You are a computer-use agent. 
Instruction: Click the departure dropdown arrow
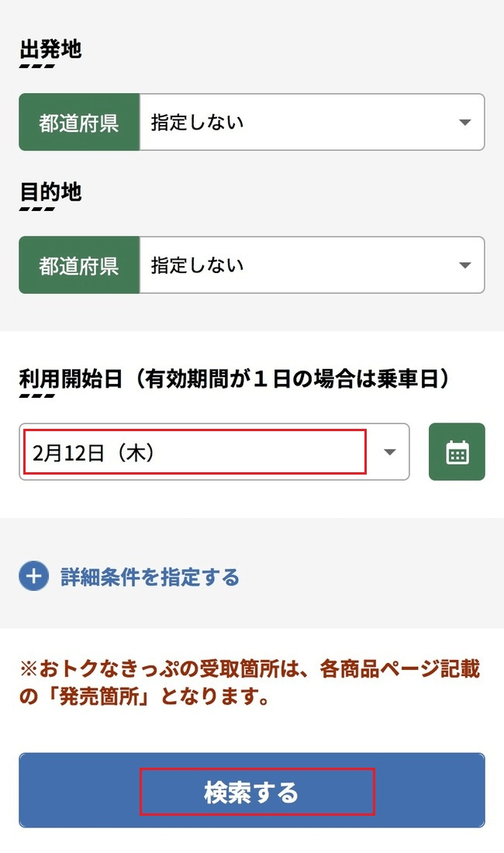point(464,123)
